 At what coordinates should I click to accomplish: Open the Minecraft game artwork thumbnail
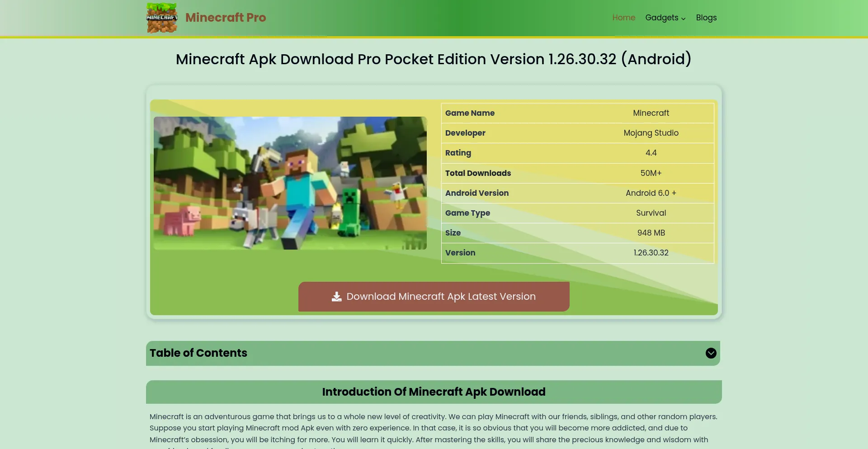tap(290, 183)
